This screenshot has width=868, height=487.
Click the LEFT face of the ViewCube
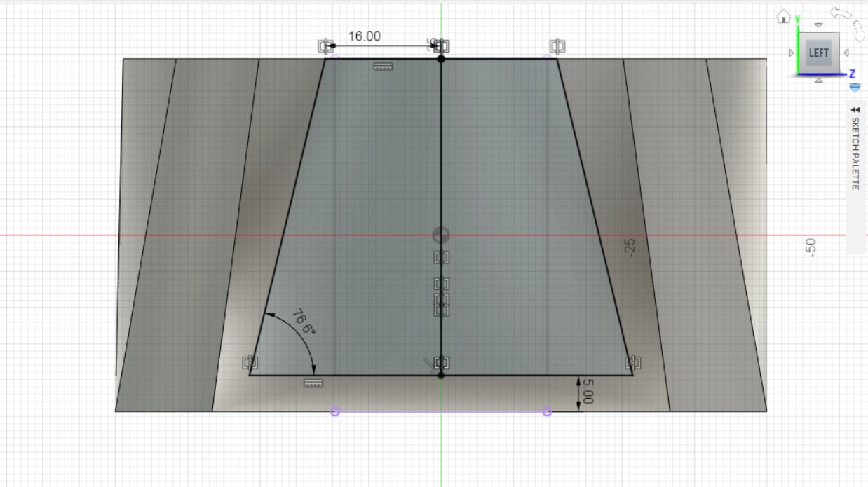[x=818, y=53]
